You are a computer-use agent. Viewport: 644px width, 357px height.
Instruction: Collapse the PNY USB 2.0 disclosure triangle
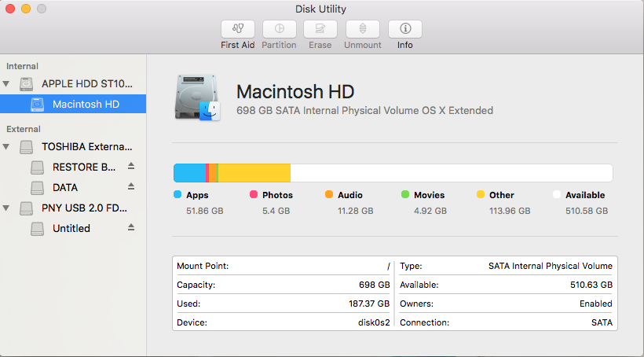pos(7,208)
